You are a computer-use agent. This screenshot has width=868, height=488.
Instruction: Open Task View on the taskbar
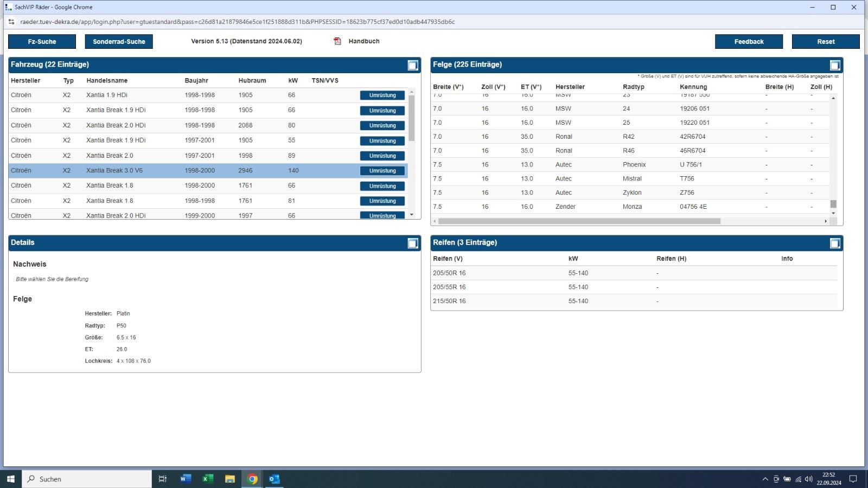point(162,479)
